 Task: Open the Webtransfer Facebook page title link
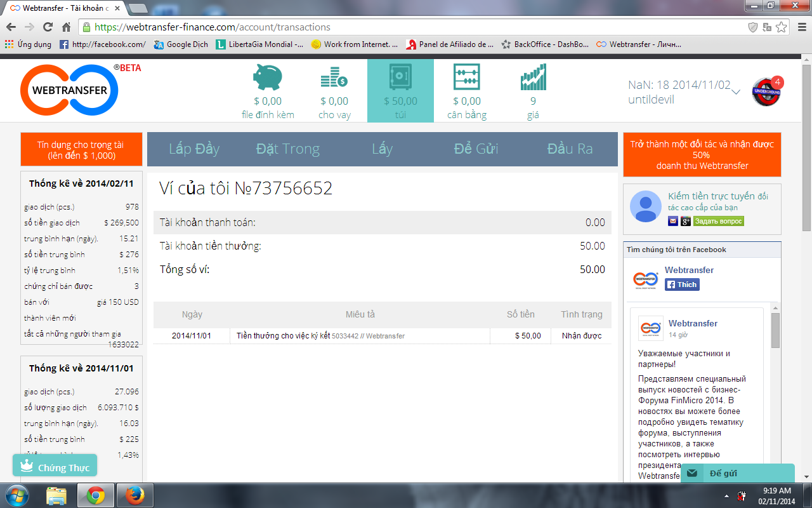(689, 270)
